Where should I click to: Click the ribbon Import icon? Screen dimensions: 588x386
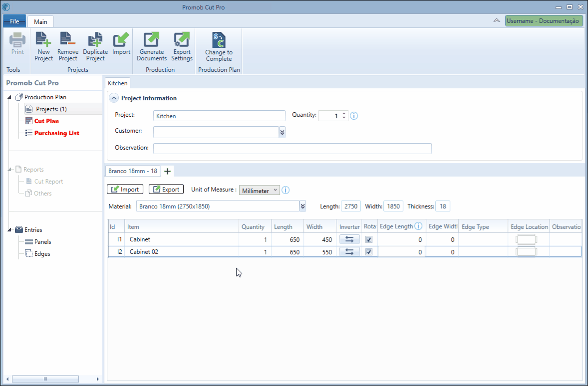[x=121, y=40]
